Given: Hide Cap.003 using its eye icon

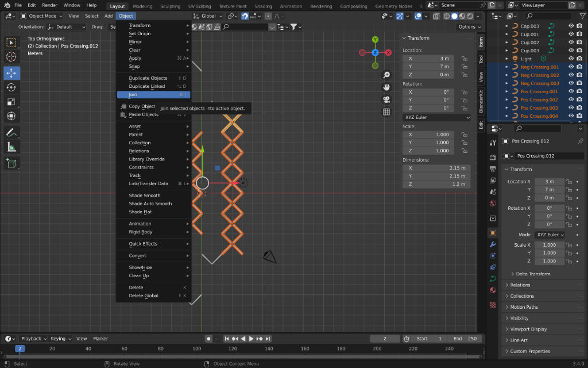Looking at the screenshot, I should click(x=571, y=26).
